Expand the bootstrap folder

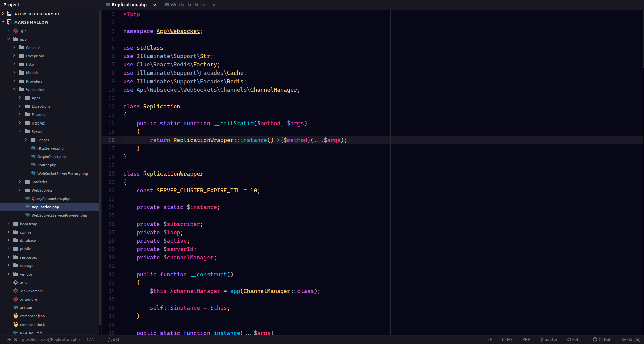9,224
